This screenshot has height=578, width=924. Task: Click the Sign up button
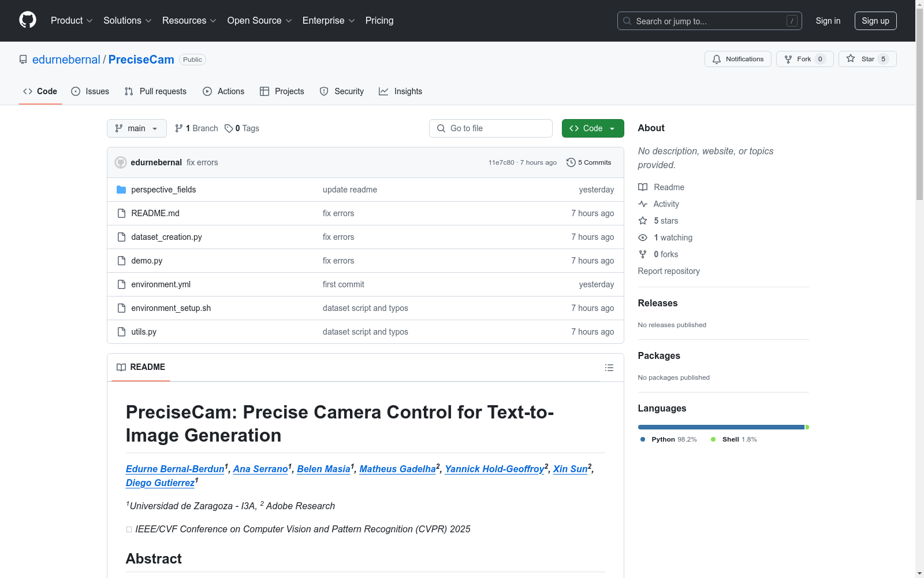(x=875, y=21)
